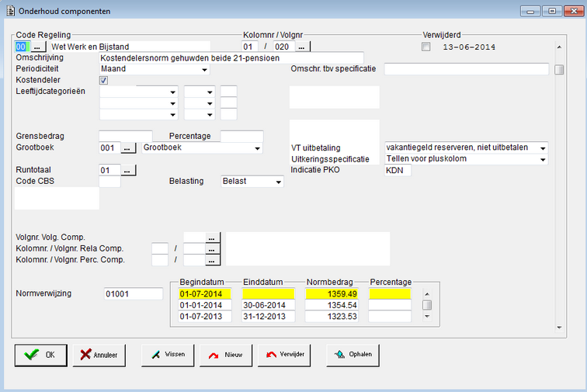This screenshot has width=587, height=392.
Task: Click the window icon in title bar
Action: pos(11,11)
